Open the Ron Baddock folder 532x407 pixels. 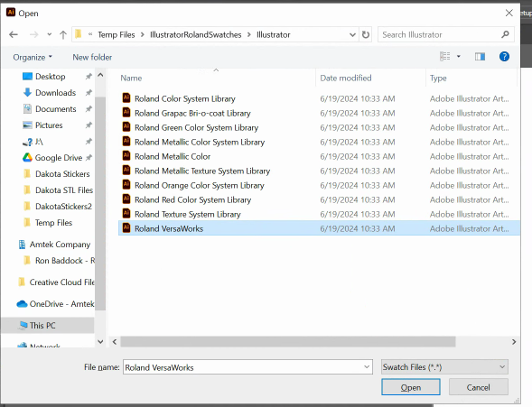pyautogui.click(x=65, y=261)
